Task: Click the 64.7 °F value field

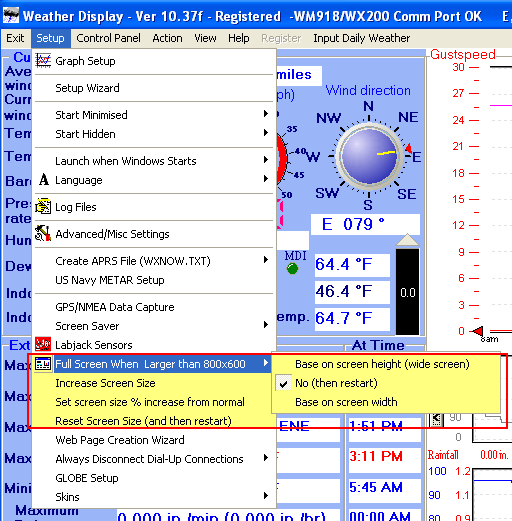Action: coord(352,319)
